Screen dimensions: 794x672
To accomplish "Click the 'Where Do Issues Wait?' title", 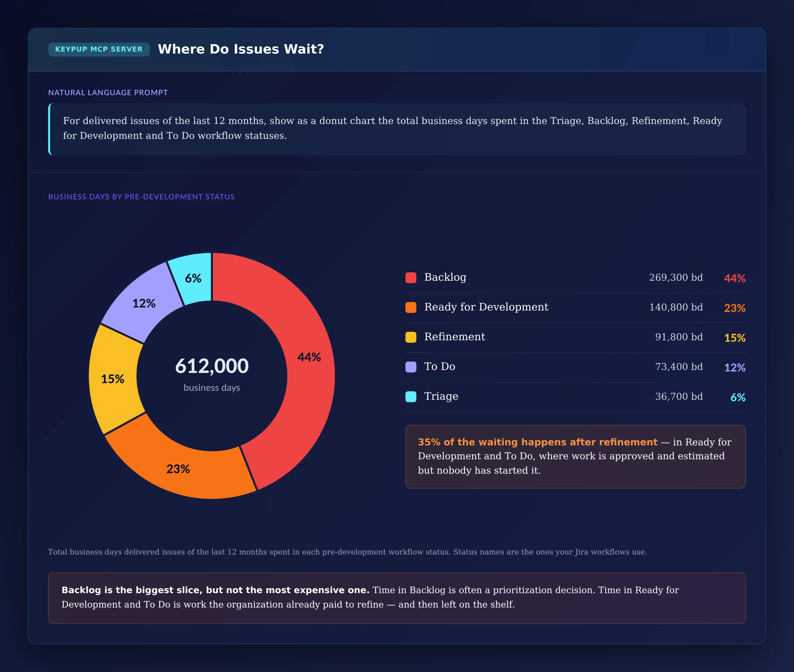I will tap(241, 49).
